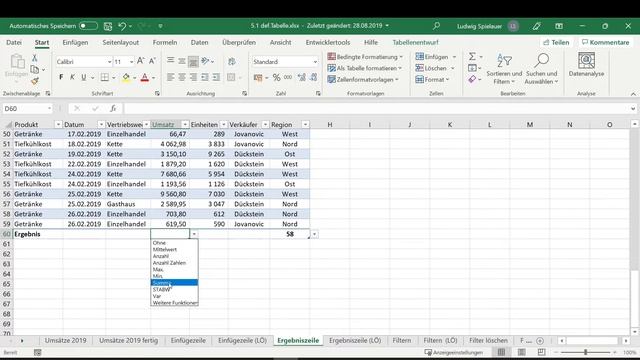This screenshot has width=640, height=360.
Task: Click the Teilen button
Action: (x=556, y=42)
